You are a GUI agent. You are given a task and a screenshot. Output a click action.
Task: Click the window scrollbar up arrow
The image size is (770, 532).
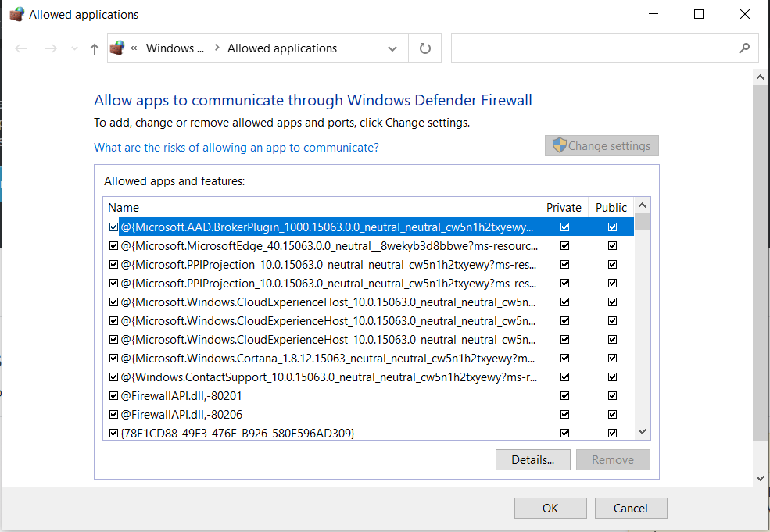[760, 77]
